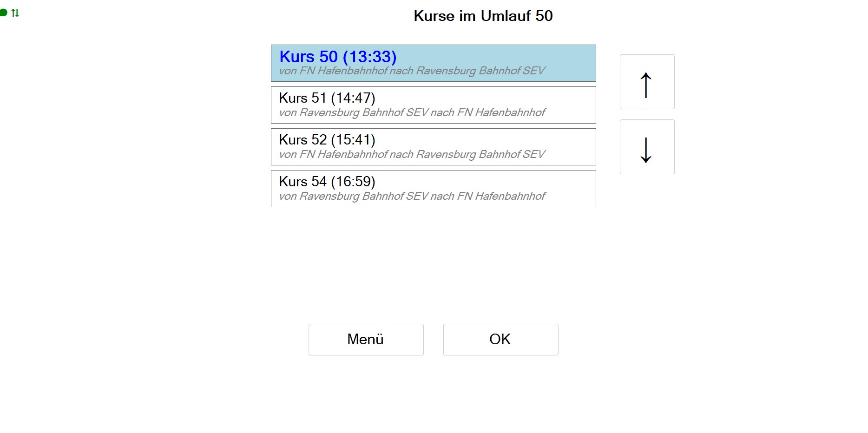Viewport: 868px width, 433px height.
Task: Click the route description under Kurs 51
Action: (412, 112)
